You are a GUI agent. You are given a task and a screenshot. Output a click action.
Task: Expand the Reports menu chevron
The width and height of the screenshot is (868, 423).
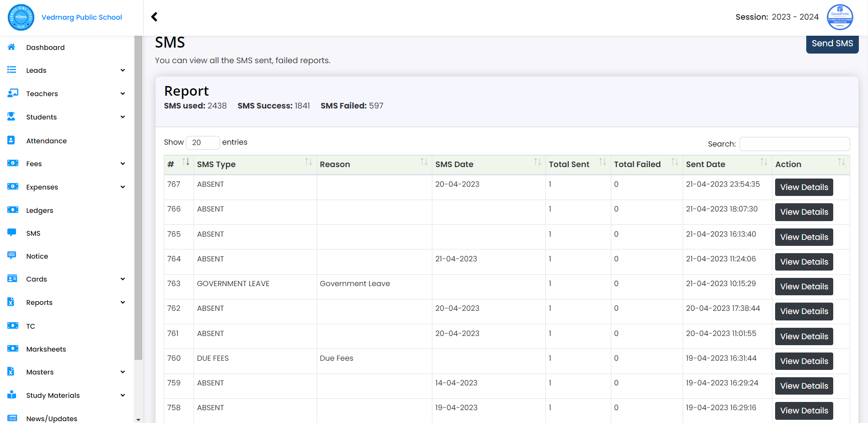click(x=123, y=302)
